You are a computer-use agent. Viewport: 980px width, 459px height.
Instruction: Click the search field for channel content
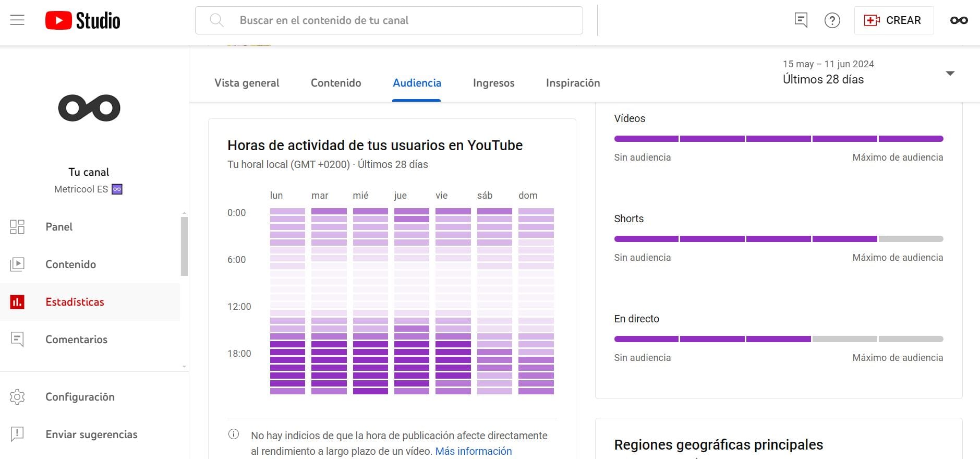point(389,20)
